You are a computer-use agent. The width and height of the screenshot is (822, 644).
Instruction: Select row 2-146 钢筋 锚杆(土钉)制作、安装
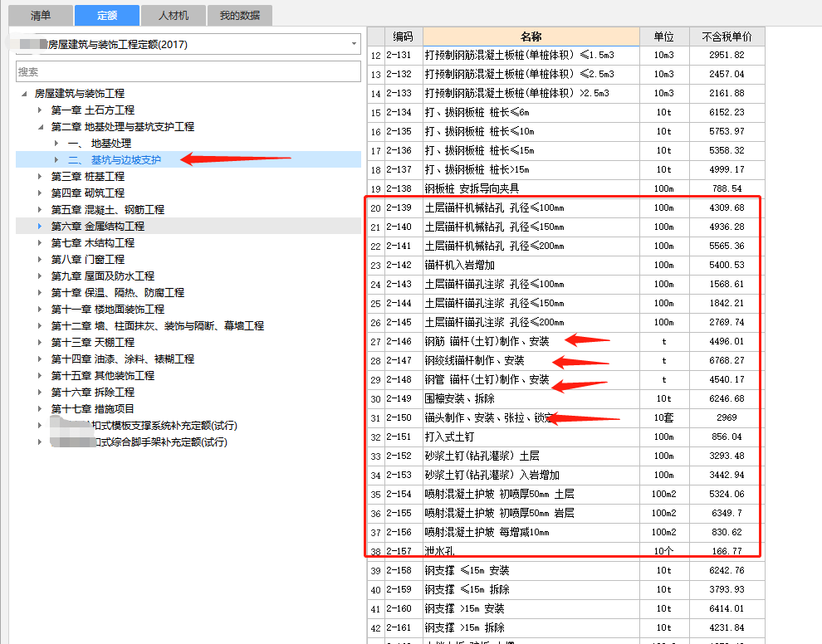tap(566, 342)
